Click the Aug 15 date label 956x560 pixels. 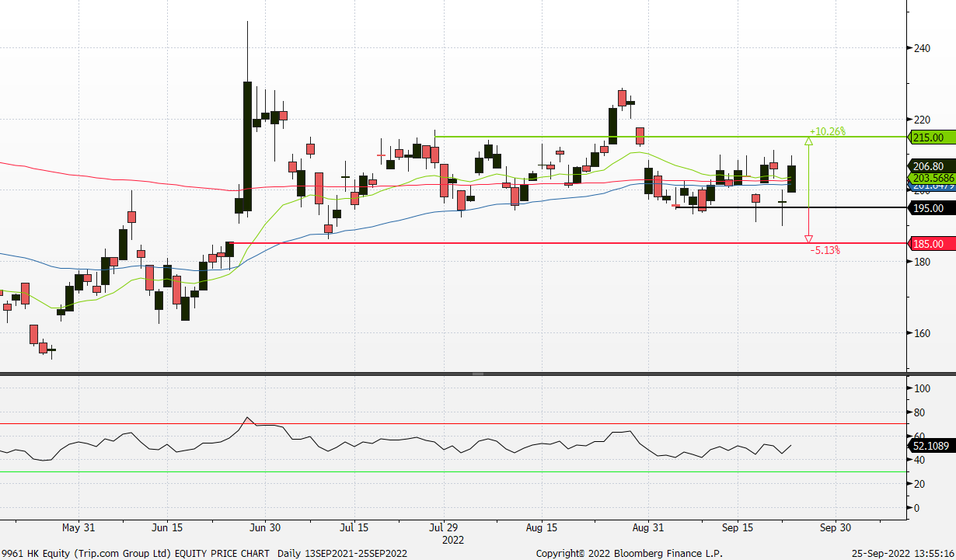(x=541, y=527)
